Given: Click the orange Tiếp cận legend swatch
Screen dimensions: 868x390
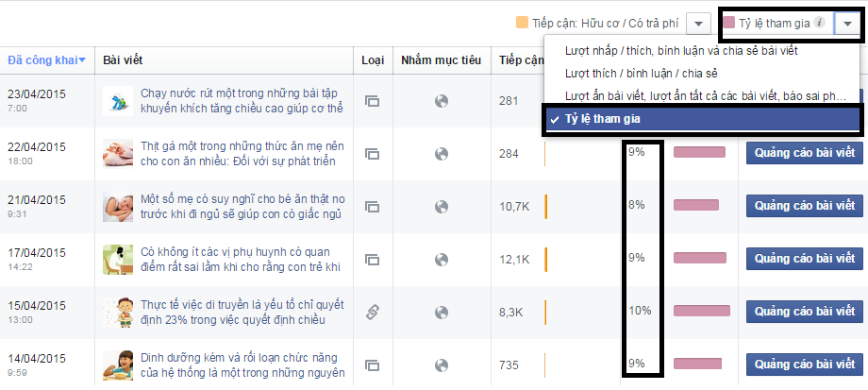Looking at the screenshot, I should tap(522, 23).
